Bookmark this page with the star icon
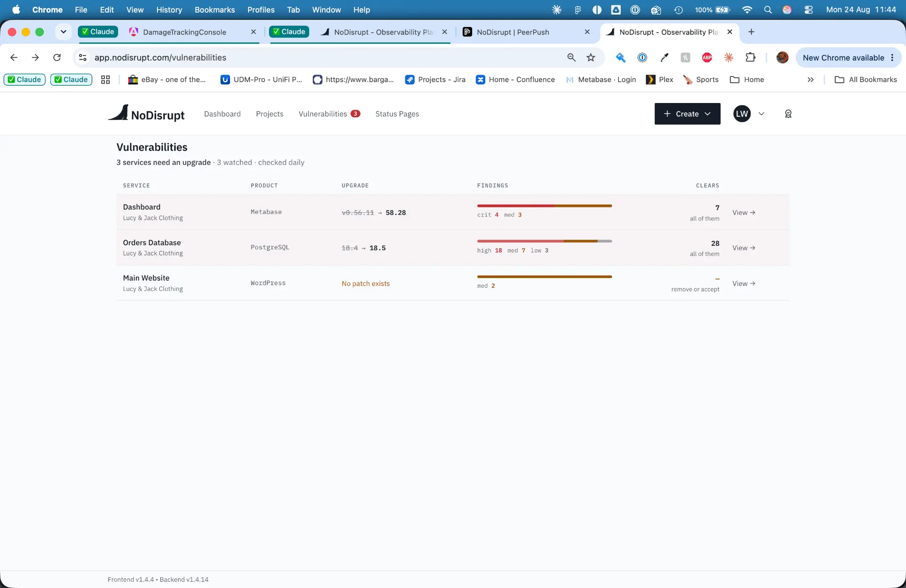 (591, 57)
